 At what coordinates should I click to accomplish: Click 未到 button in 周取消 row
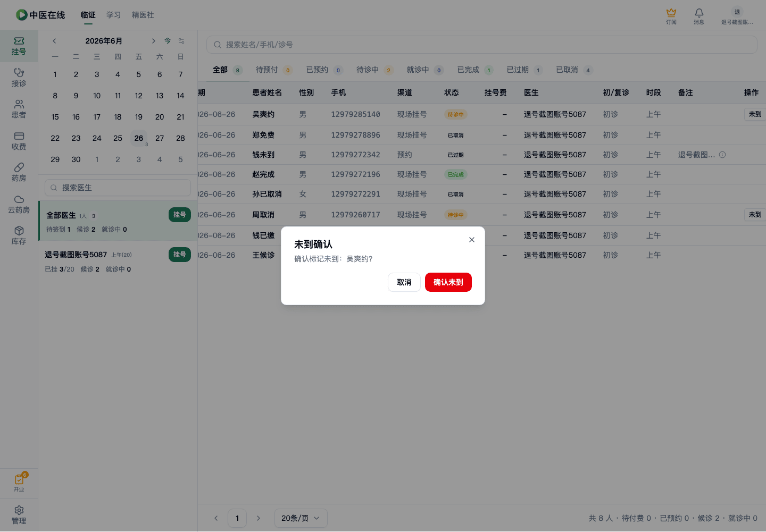pos(755,214)
